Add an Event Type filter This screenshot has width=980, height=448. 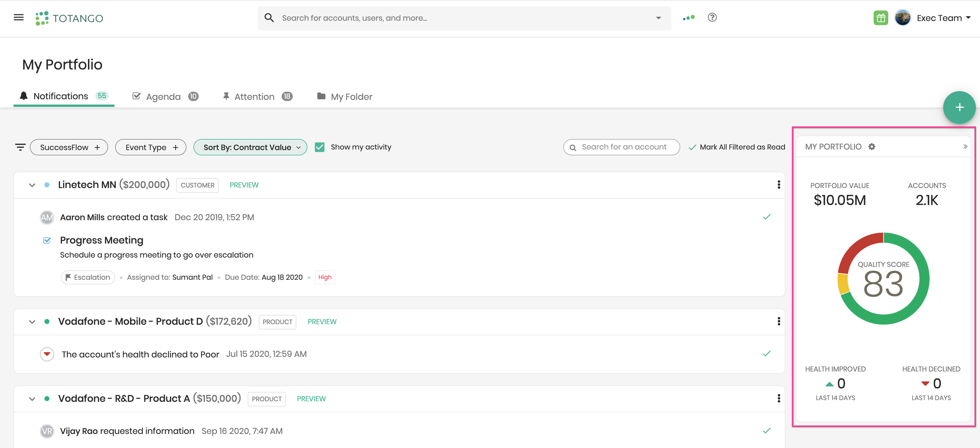click(x=151, y=147)
